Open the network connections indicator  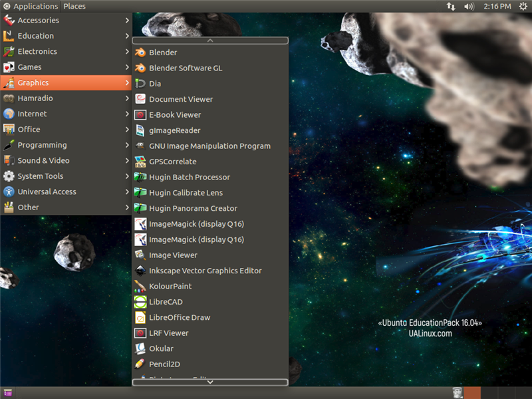pyautogui.click(x=451, y=7)
